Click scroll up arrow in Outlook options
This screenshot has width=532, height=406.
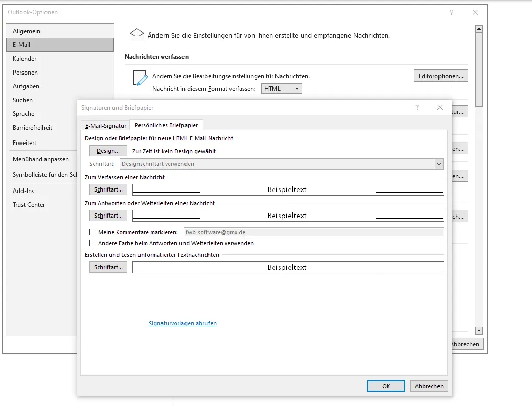click(479, 29)
